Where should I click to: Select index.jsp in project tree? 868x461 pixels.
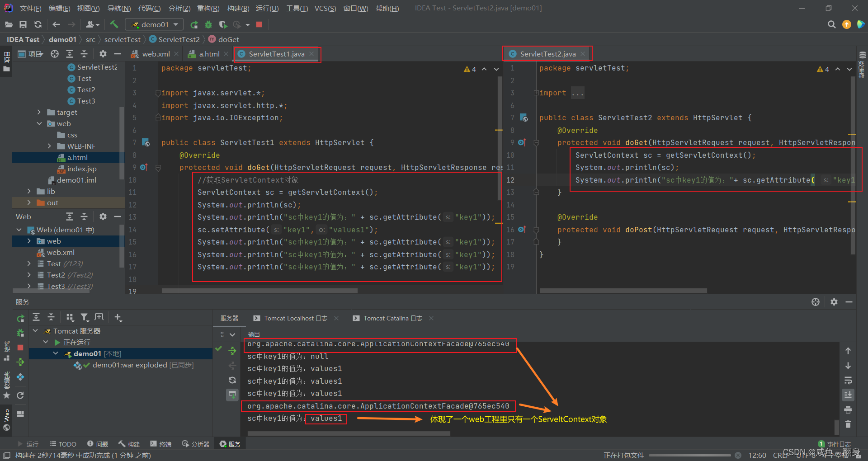tap(81, 169)
